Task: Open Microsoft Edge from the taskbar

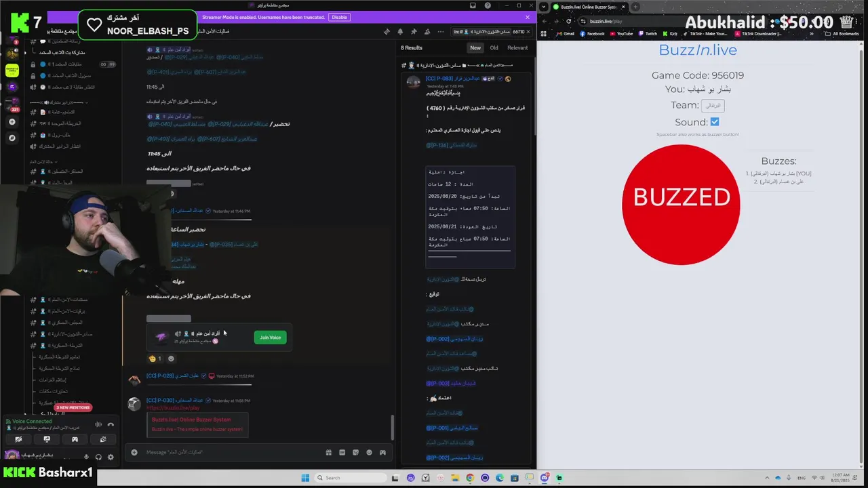Action: 500,478
